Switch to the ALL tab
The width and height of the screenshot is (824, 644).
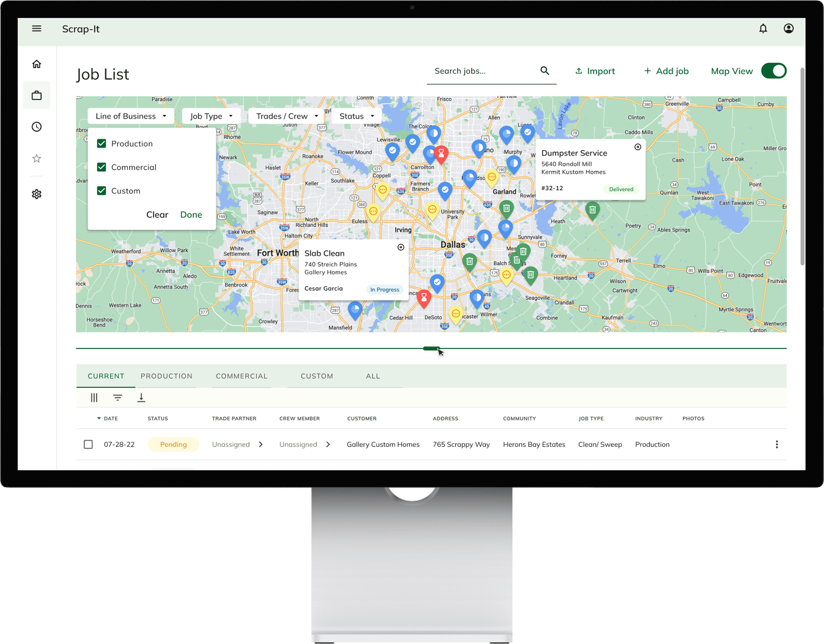[373, 376]
